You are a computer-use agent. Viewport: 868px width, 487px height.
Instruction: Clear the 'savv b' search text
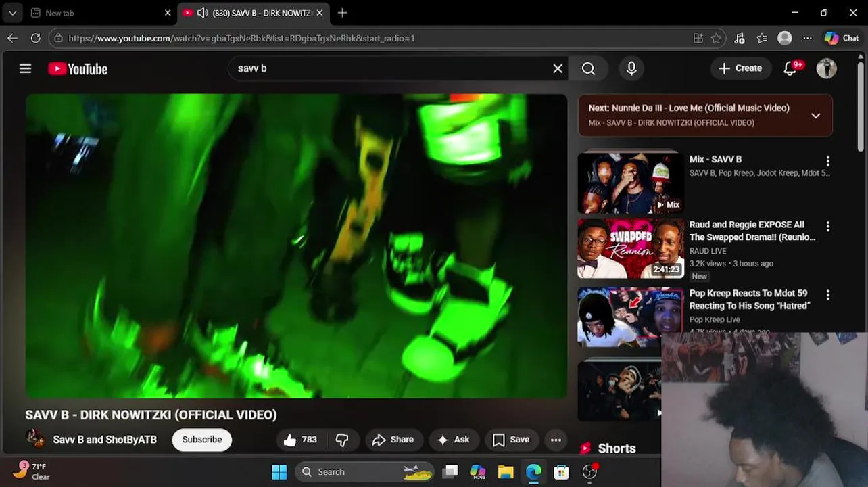[558, 68]
